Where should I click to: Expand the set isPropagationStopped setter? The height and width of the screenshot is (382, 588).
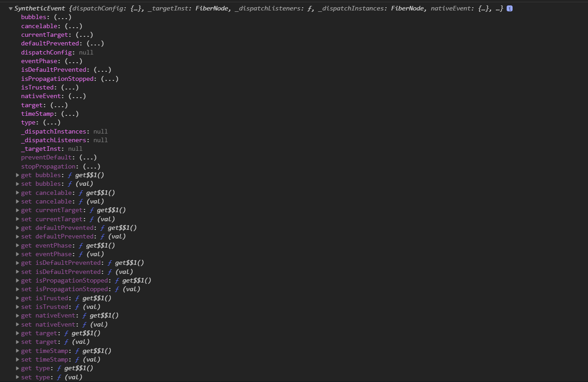[x=18, y=289]
